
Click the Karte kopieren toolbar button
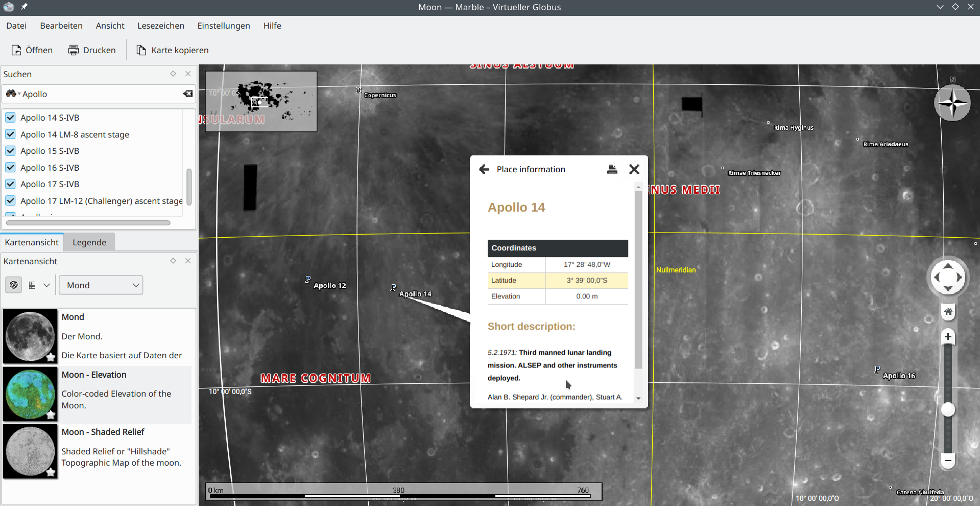(x=173, y=50)
